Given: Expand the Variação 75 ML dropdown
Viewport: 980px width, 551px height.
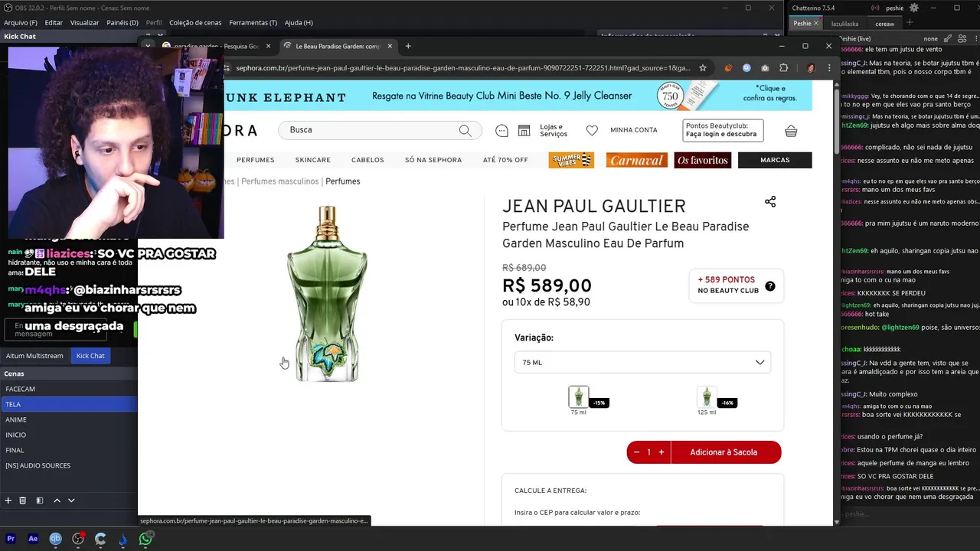Looking at the screenshot, I should click(642, 362).
